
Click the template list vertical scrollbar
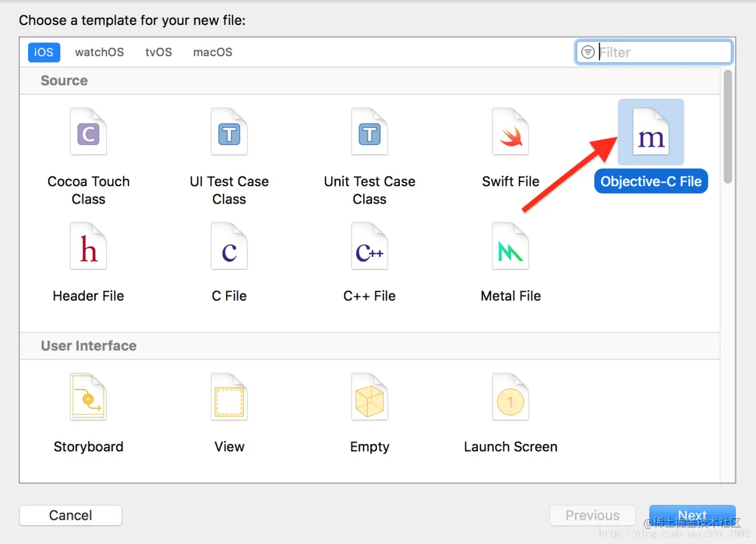727,127
